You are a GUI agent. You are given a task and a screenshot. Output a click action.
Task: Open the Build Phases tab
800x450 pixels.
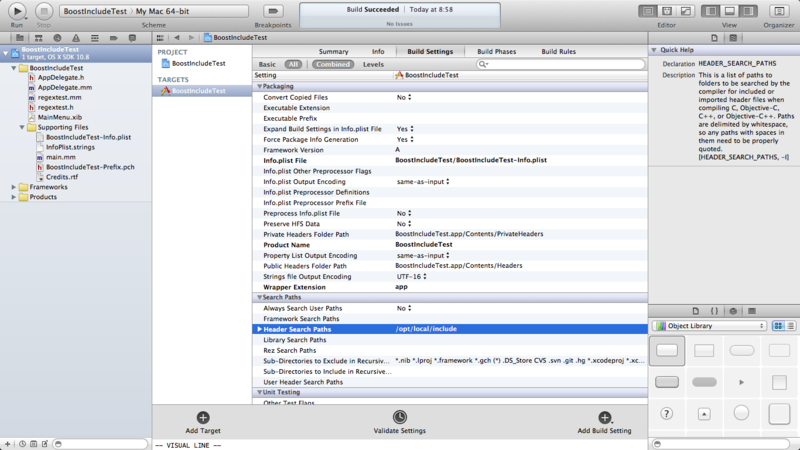click(x=496, y=52)
